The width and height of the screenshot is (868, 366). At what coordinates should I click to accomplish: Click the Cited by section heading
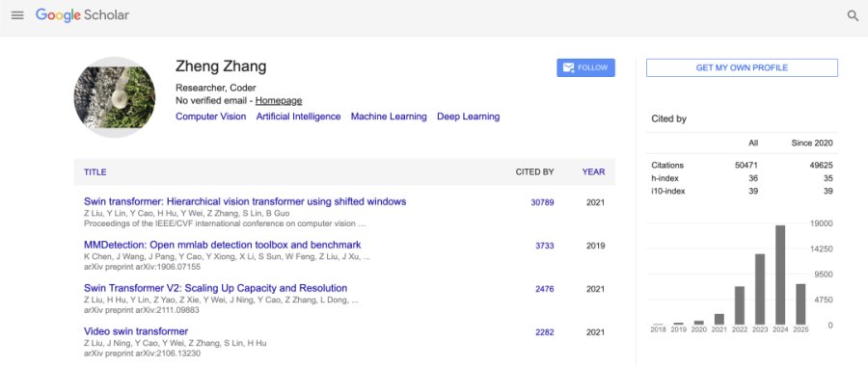(x=668, y=118)
